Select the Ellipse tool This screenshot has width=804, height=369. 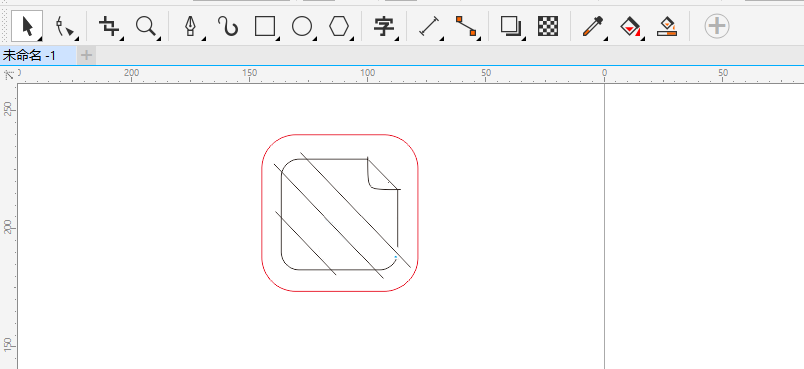point(303,26)
